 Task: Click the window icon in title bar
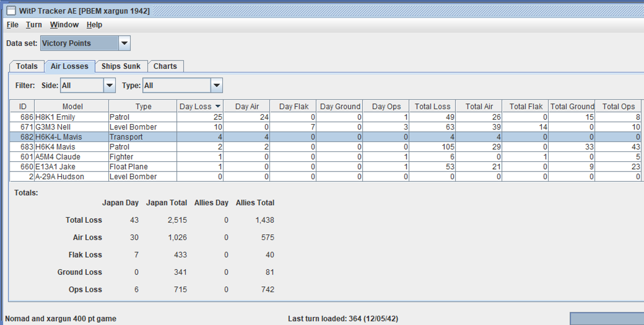(x=11, y=10)
